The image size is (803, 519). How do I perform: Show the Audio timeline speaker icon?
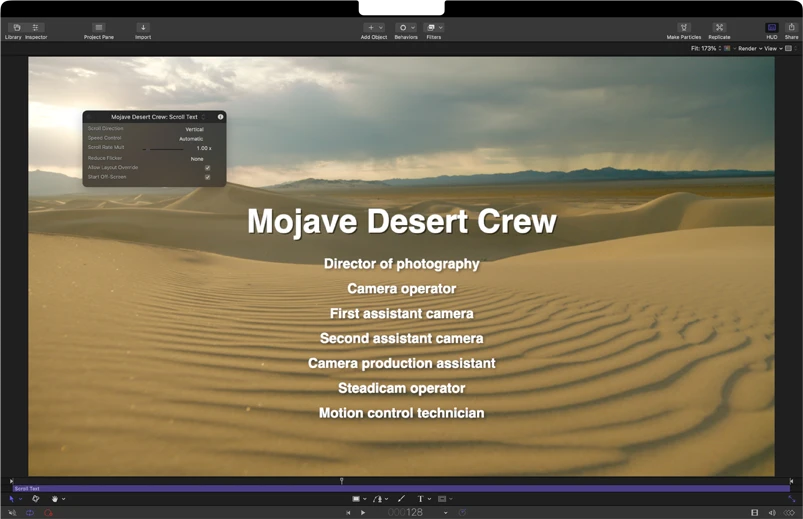click(x=772, y=512)
